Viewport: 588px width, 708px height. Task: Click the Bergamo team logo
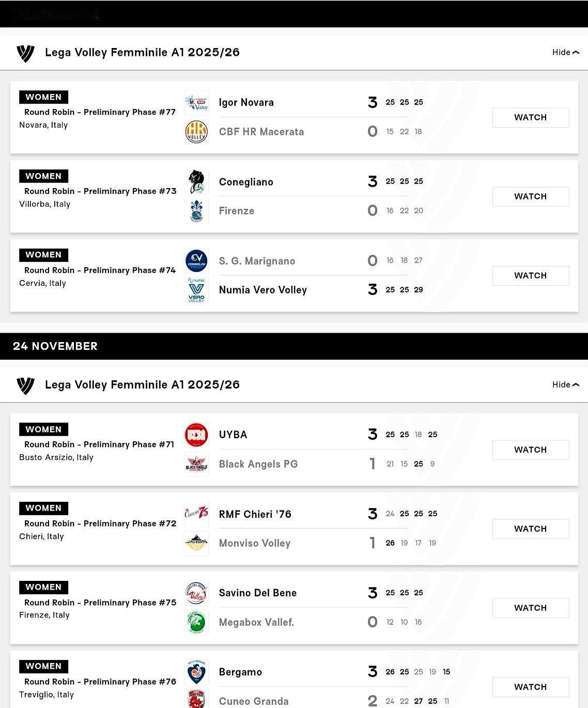pos(196,672)
